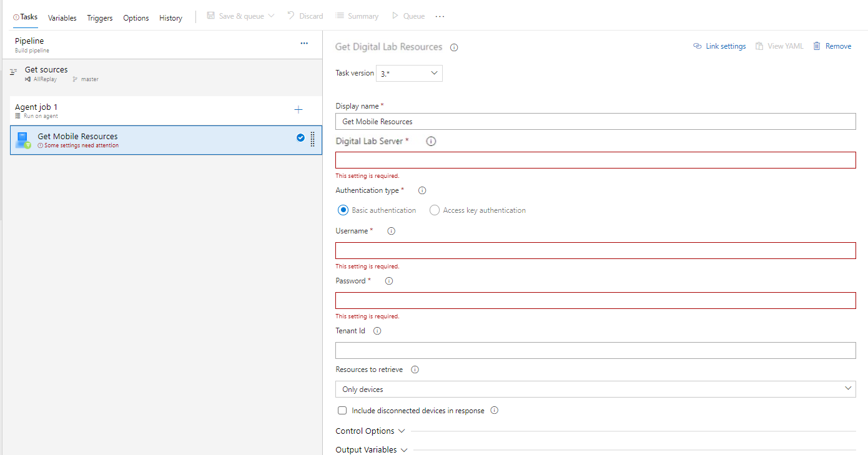Image resolution: width=868 pixels, height=455 pixels.
Task: Switch to the Variables tab
Action: pyautogui.click(x=62, y=18)
